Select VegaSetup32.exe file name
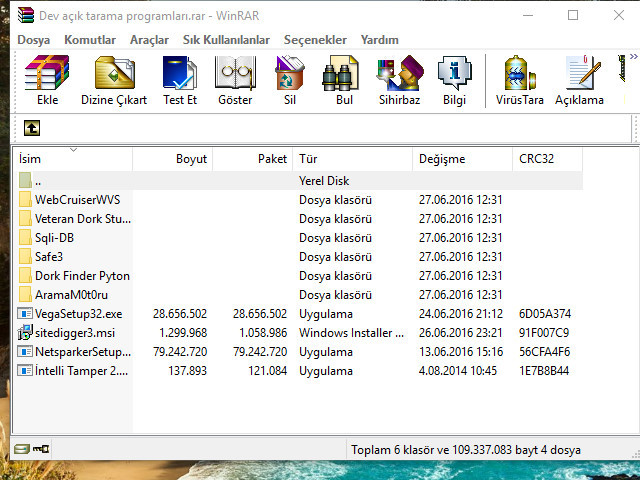The width and height of the screenshot is (640, 480). (x=78, y=314)
